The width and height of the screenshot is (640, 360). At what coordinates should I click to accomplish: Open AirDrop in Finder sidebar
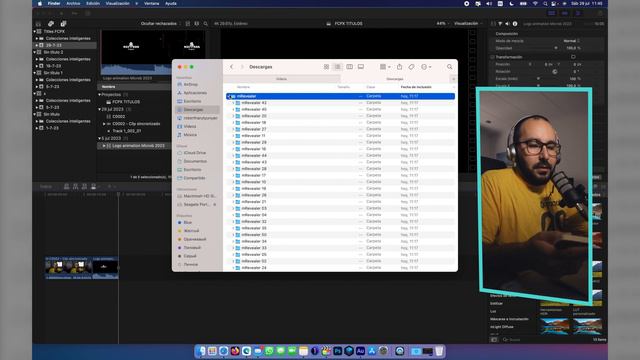point(190,84)
